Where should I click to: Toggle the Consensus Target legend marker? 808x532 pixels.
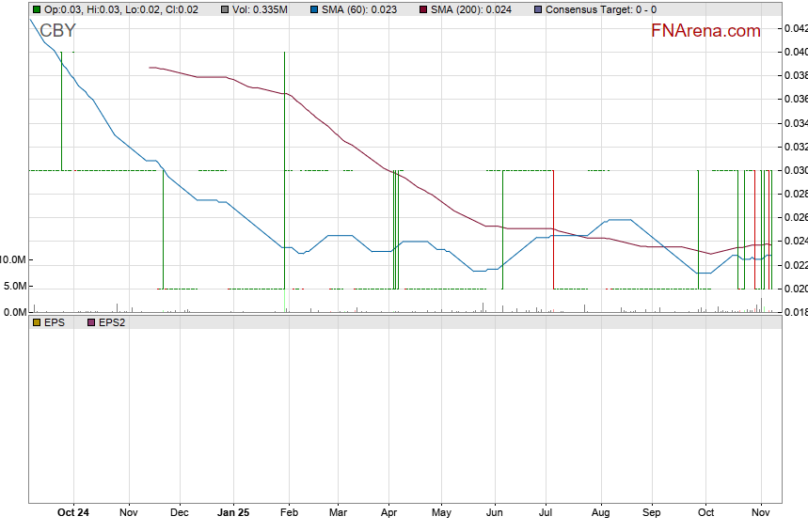[x=537, y=9]
